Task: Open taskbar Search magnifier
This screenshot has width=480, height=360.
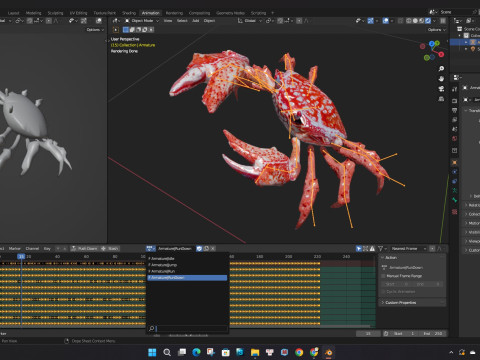Action: [167, 352]
